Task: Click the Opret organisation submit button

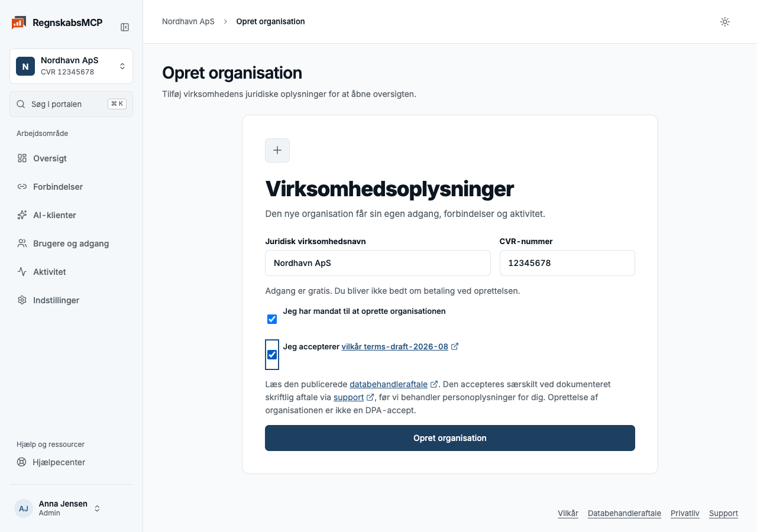Action: pyautogui.click(x=450, y=438)
